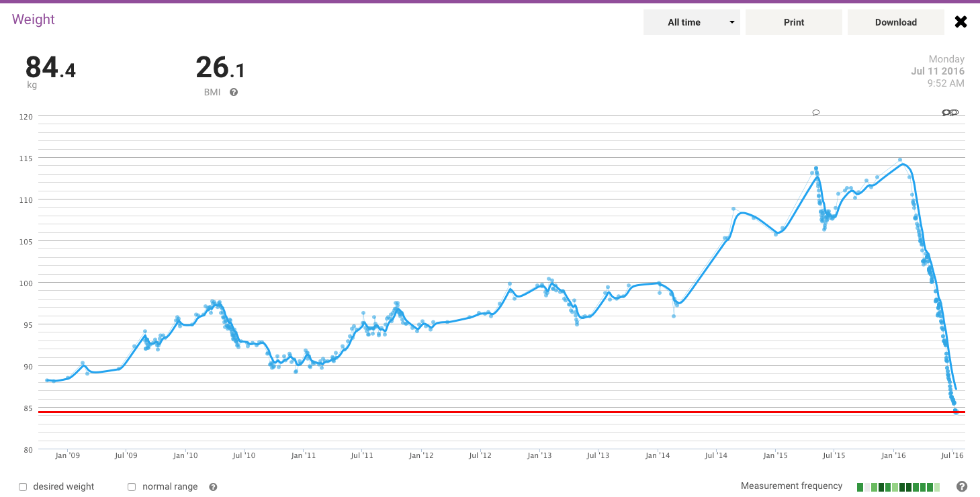The width and height of the screenshot is (980, 497).
Task: Click the 26.1 BMI value
Action: 220,68
